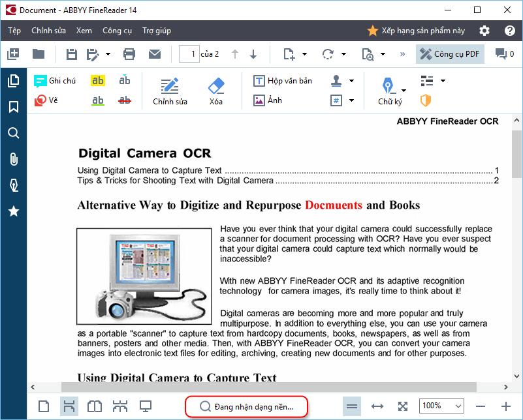The height and width of the screenshot is (420, 523).
Task: Click the horizontal scrollbar thumb
Action: 269,387
